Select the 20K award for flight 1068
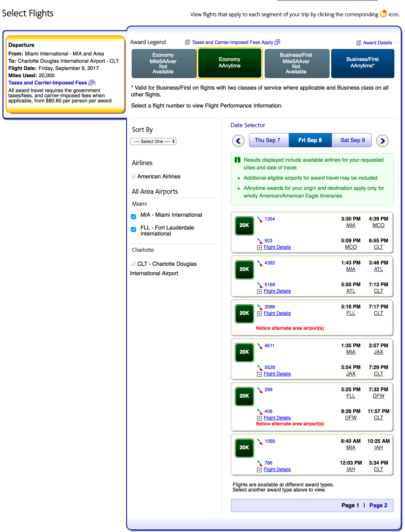 point(244,448)
